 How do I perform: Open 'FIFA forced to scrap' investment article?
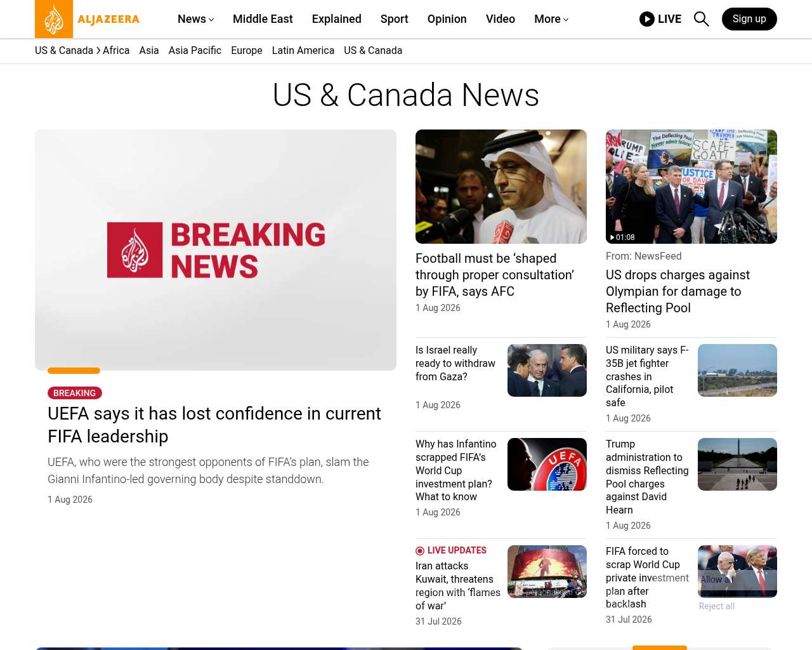click(647, 578)
